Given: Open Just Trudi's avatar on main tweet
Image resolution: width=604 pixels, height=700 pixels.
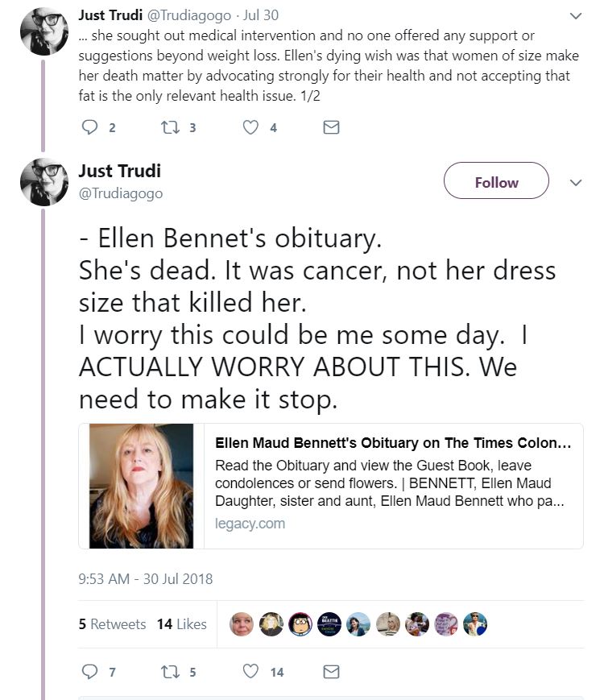Looking at the screenshot, I should coord(44,182).
